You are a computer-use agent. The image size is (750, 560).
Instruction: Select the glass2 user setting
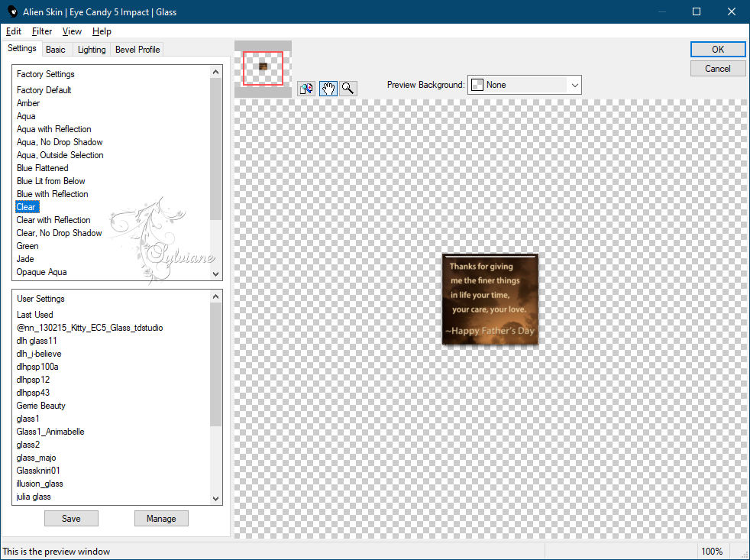click(27, 445)
